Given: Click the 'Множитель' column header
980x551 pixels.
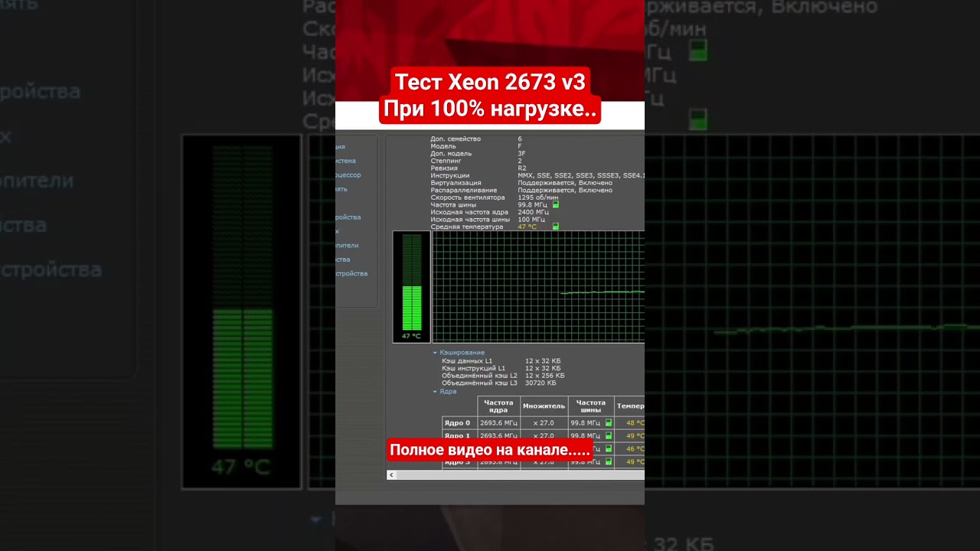Looking at the screenshot, I should tap(544, 406).
